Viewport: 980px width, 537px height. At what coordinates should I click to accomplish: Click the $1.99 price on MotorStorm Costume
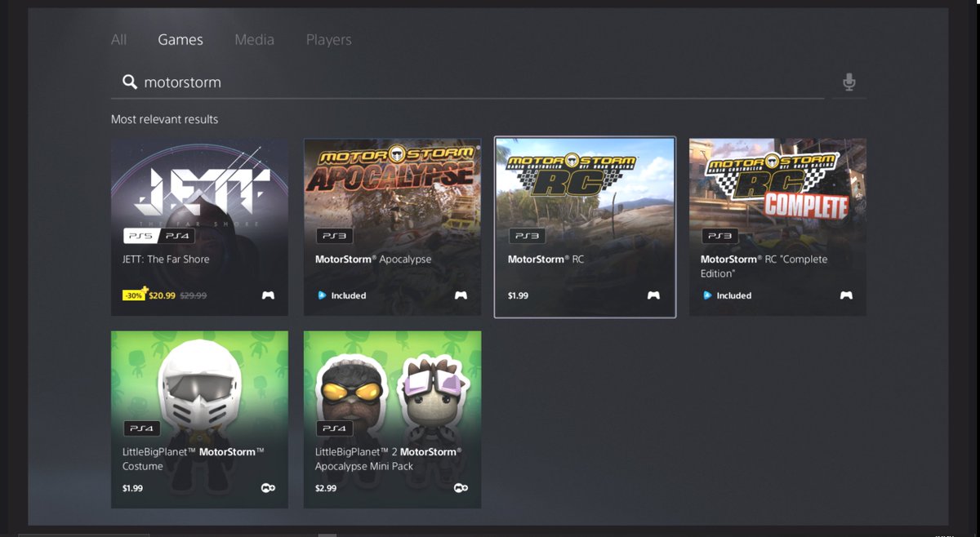(132, 488)
